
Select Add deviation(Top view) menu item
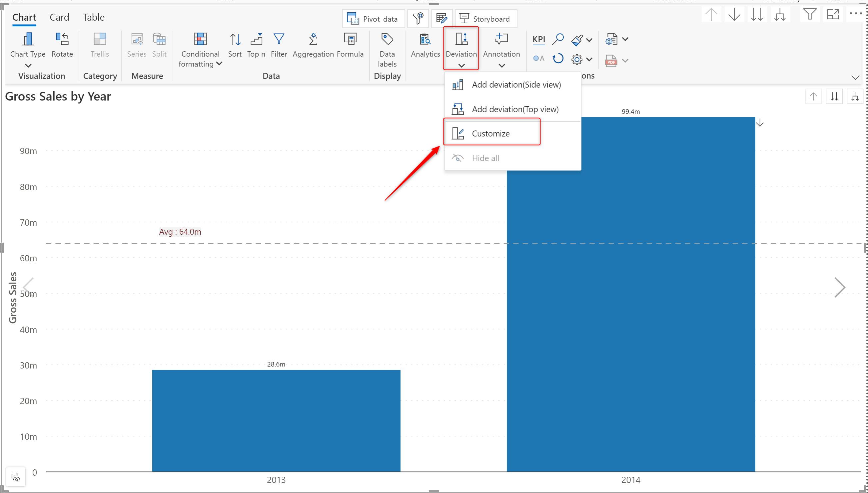(515, 110)
